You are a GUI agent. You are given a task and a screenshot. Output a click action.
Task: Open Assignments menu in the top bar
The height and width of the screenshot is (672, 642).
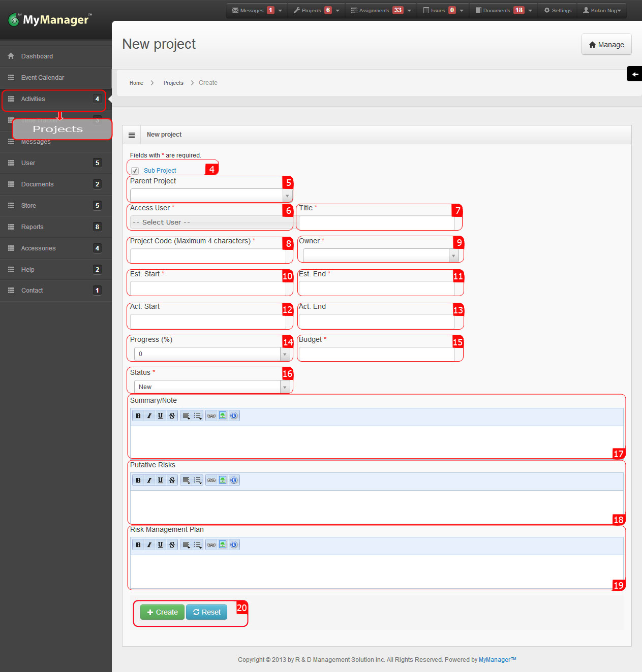[380, 10]
